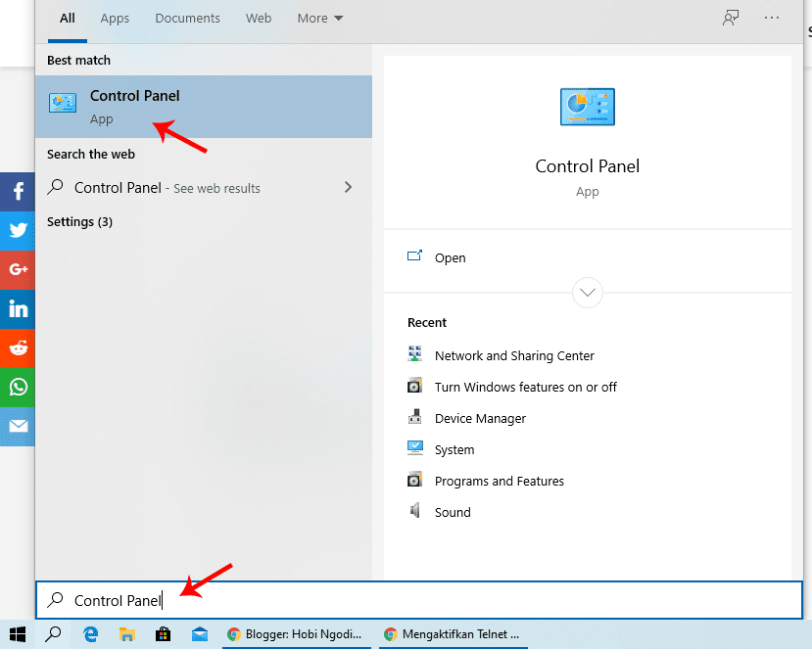Screen dimensions: 812x649
Task: Switch to the Apps tab
Action: coord(115,19)
